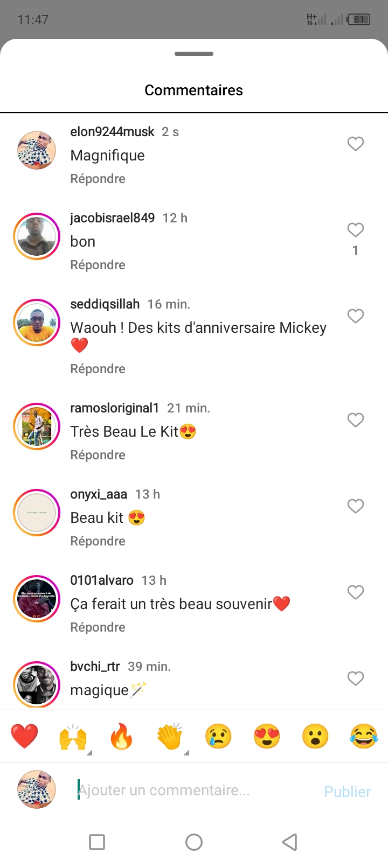Toggle like on seddiqsillah's comment
388x868 pixels.
click(355, 316)
